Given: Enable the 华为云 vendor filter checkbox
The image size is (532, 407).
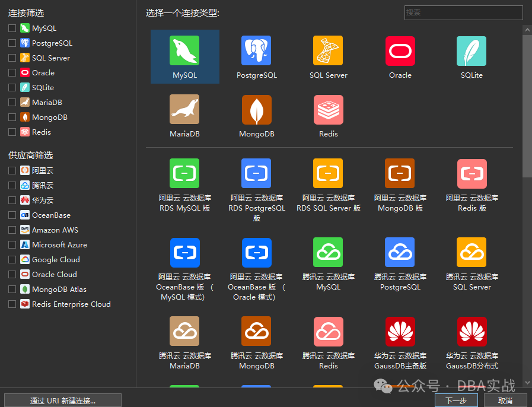Looking at the screenshot, I should coord(12,200).
